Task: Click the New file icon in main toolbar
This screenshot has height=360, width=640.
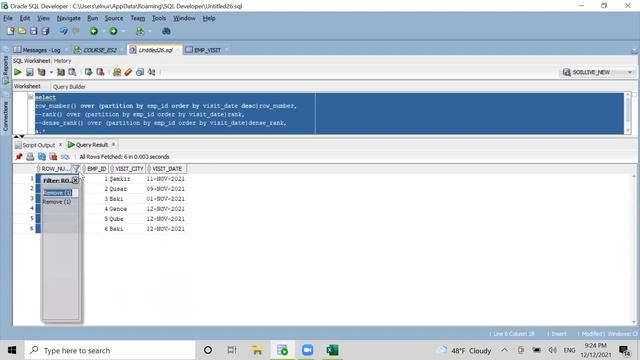Action: (x=11, y=31)
